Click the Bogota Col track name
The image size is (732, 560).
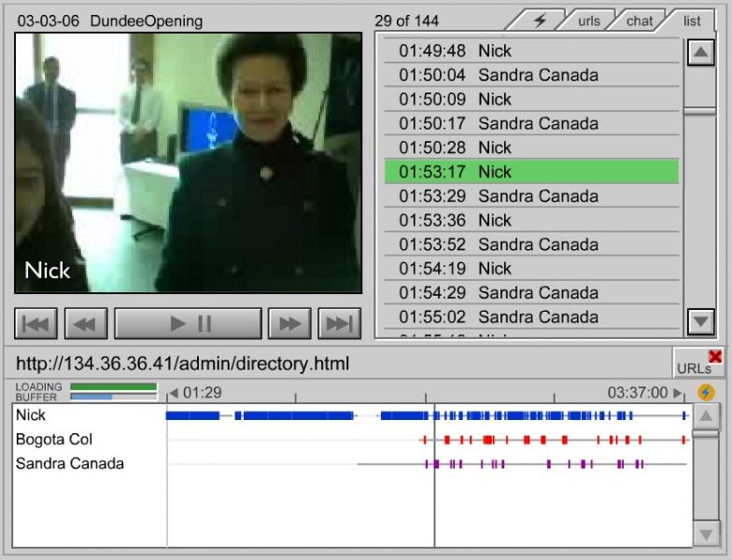(x=54, y=439)
